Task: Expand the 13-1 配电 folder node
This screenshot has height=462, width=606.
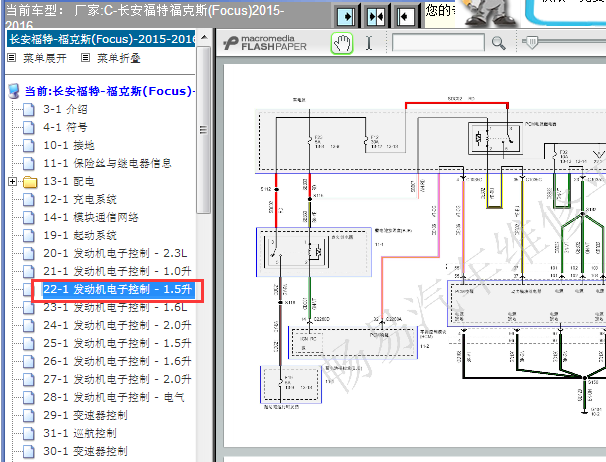Action: tap(12, 181)
